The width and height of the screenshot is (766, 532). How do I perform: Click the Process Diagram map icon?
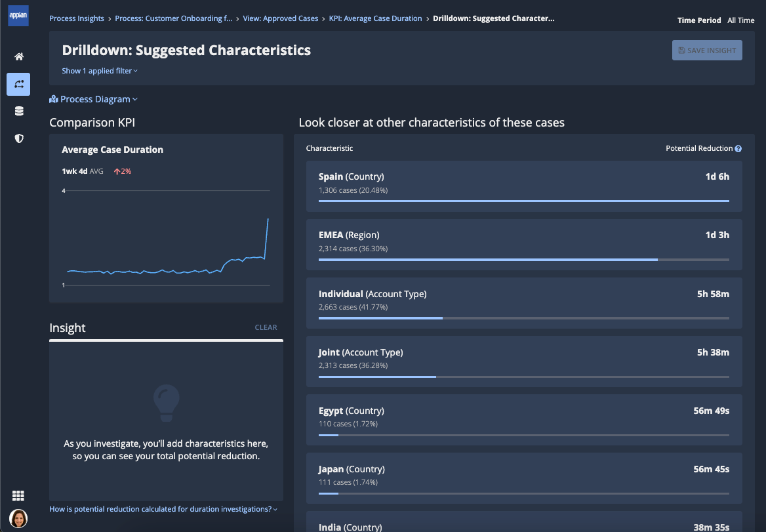(54, 99)
